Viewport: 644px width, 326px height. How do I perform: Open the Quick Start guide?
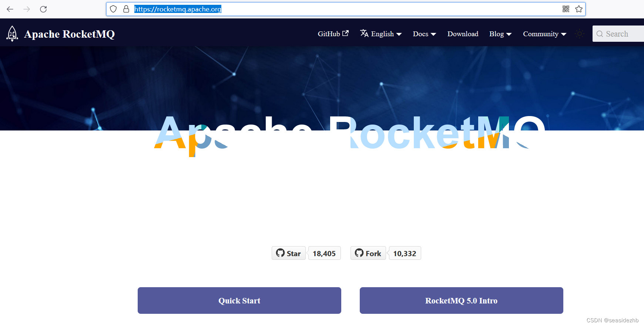click(239, 300)
